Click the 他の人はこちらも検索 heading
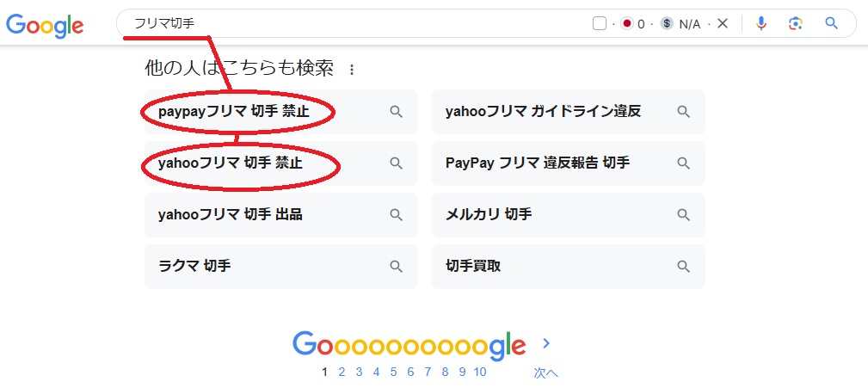The image size is (868, 388). click(239, 69)
